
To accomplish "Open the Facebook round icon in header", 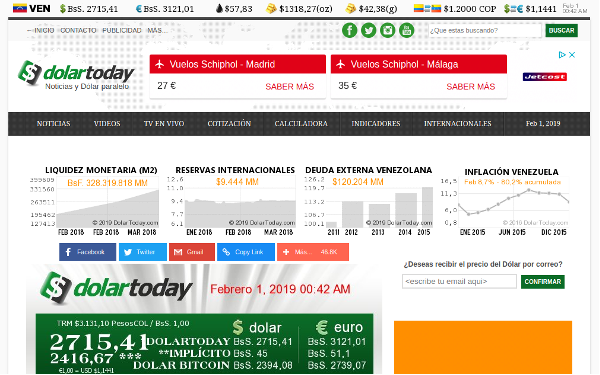I will click(x=349, y=30).
